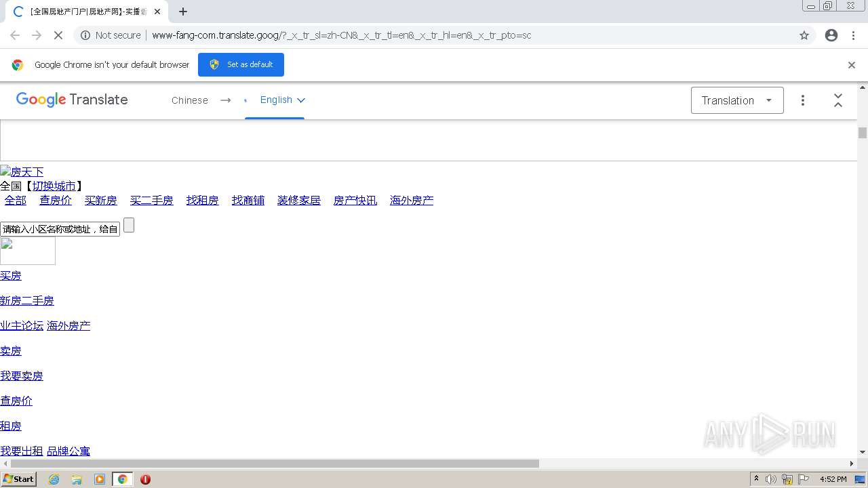Click the search submit button beside input

129,225
